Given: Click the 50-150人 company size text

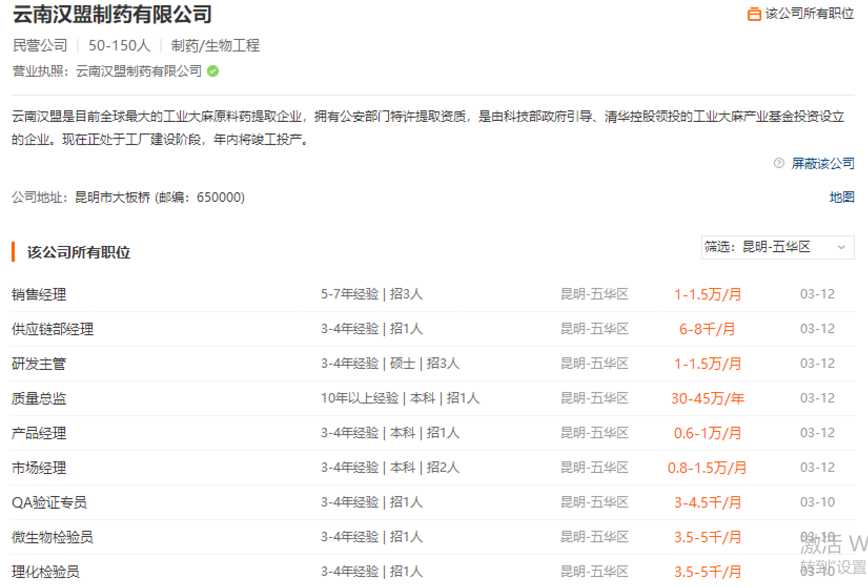Looking at the screenshot, I should pyautogui.click(x=119, y=46).
